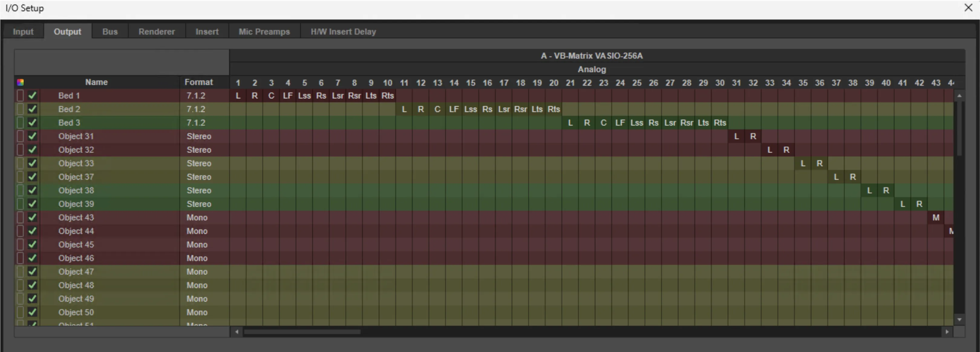Open Bed 1 format selector 7.1.2
This screenshot has height=352, width=980.
pyautogui.click(x=205, y=96)
